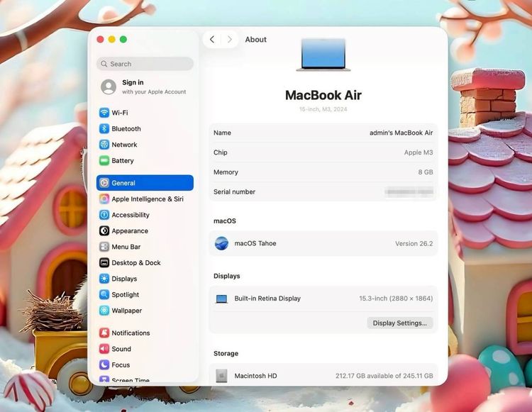Click the account avatar icon
Image resolution: width=532 pixels, height=412 pixels.
(109, 87)
